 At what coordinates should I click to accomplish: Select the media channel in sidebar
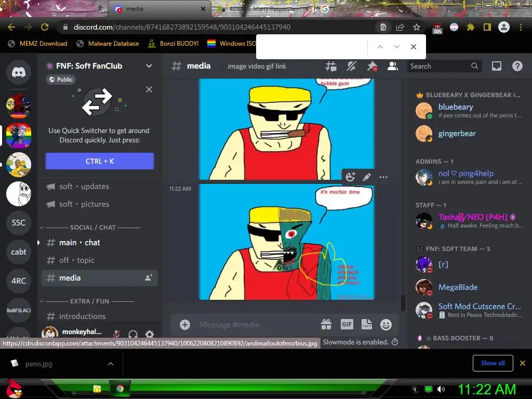pyautogui.click(x=99, y=278)
